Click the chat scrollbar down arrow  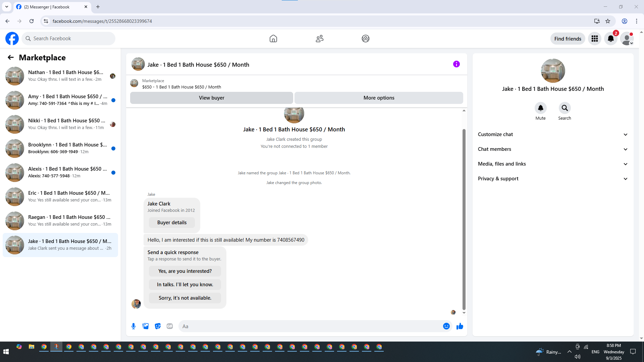464,313
